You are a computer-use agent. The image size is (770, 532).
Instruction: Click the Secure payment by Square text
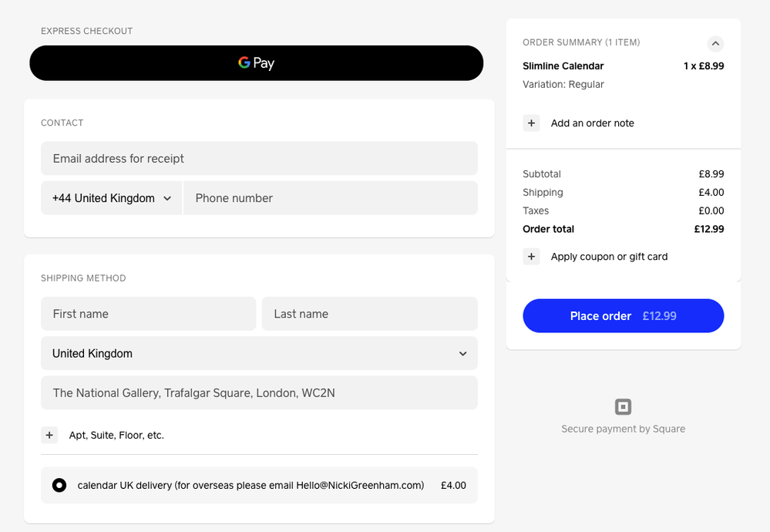click(x=623, y=429)
